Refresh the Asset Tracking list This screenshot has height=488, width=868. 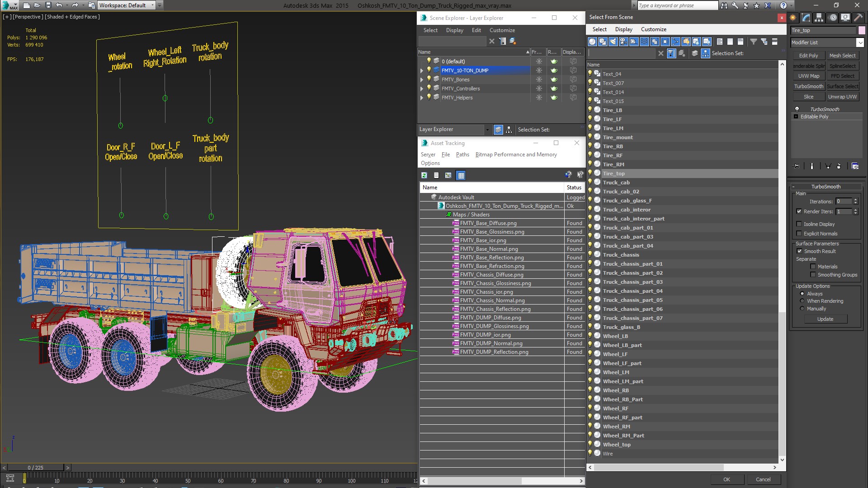424,175
